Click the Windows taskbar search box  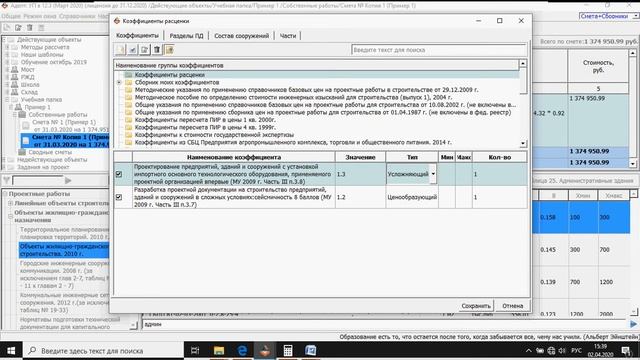103,351
